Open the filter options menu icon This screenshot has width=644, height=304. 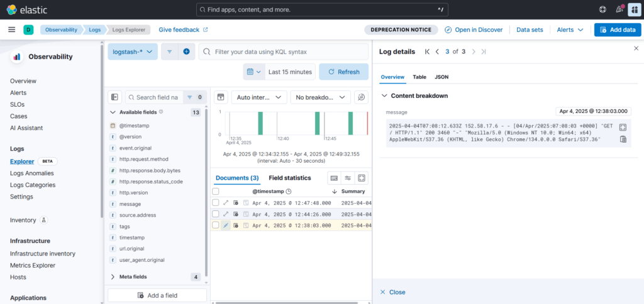170,52
